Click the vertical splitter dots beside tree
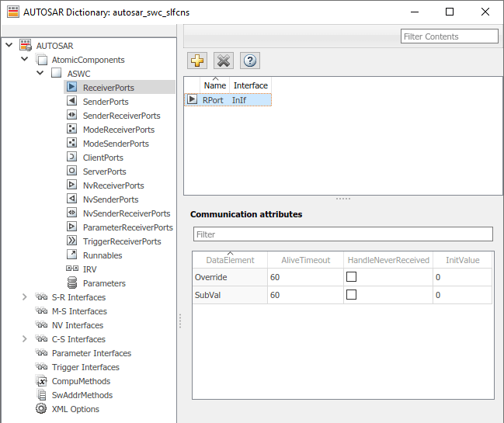Viewport: 504px width, 423px height. 180,321
